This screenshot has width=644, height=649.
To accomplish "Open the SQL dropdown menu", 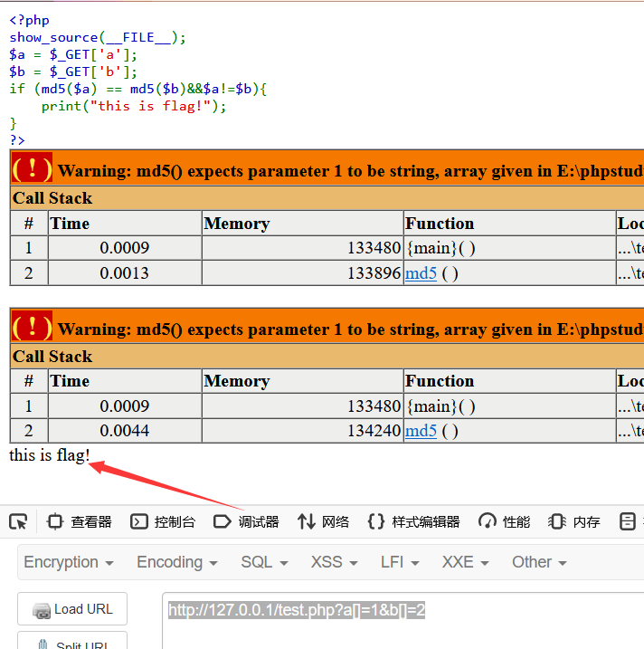I will click(264, 562).
